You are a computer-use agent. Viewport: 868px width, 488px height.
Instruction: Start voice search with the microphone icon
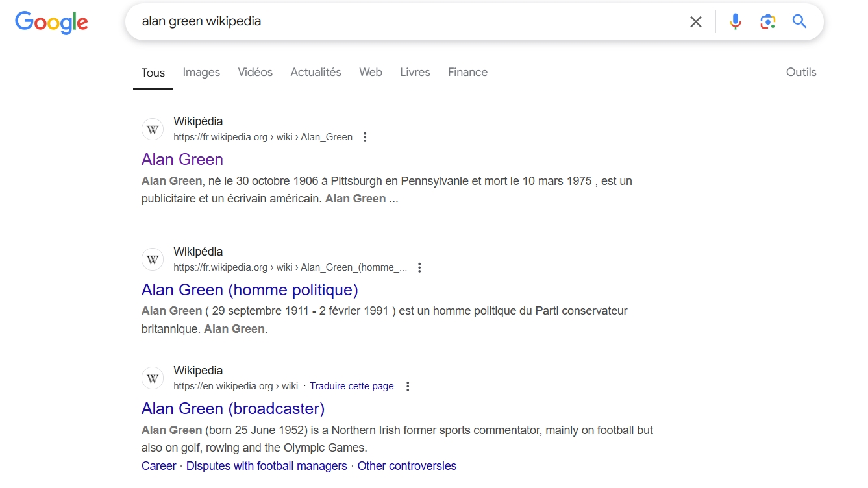point(735,21)
